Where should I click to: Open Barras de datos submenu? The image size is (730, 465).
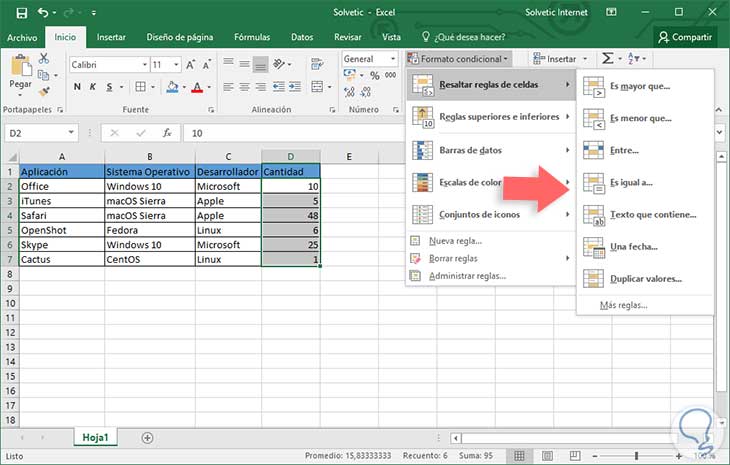(491, 150)
